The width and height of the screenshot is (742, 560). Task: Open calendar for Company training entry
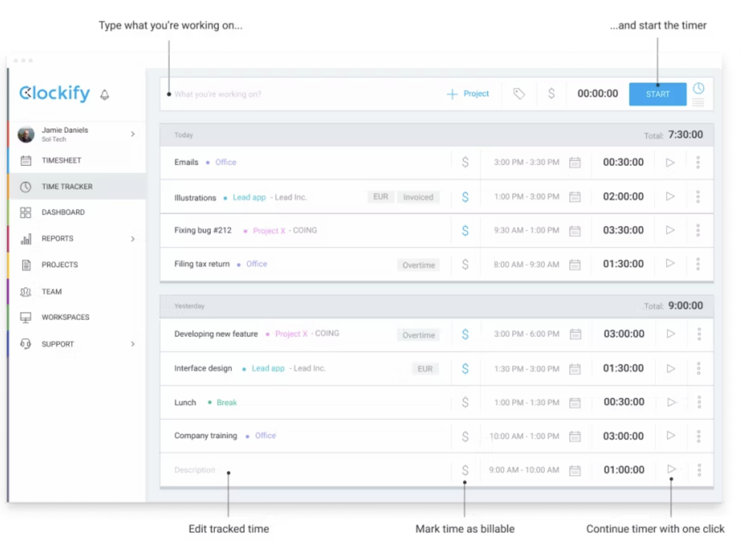(x=575, y=436)
